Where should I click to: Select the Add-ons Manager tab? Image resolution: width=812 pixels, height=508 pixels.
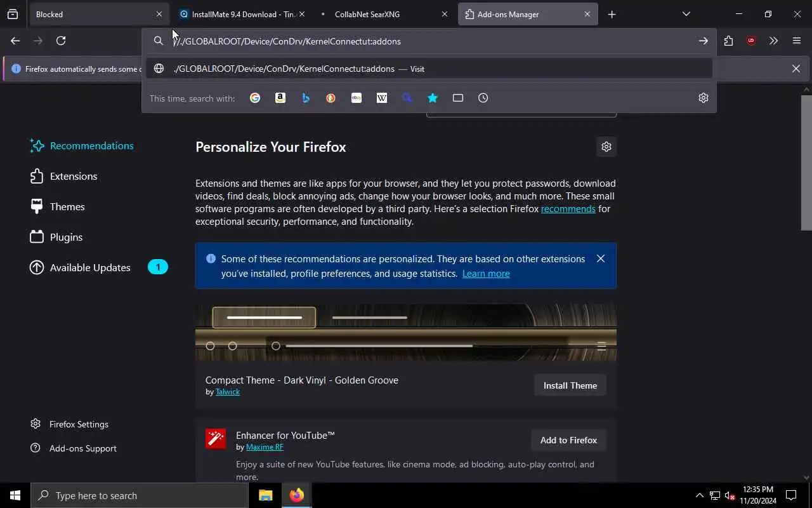coord(528,14)
